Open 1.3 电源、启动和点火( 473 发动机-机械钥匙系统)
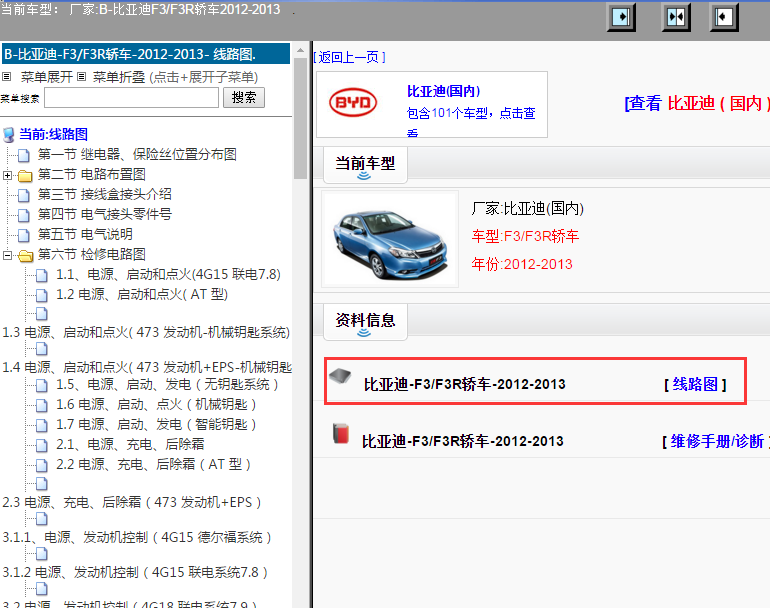 pyautogui.click(x=146, y=332)
